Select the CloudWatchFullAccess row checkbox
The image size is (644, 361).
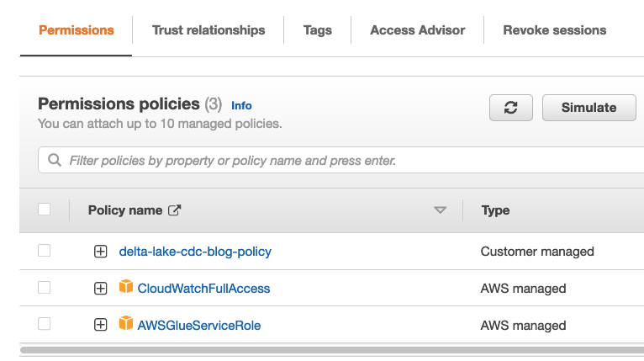click(x=45, y=288)
